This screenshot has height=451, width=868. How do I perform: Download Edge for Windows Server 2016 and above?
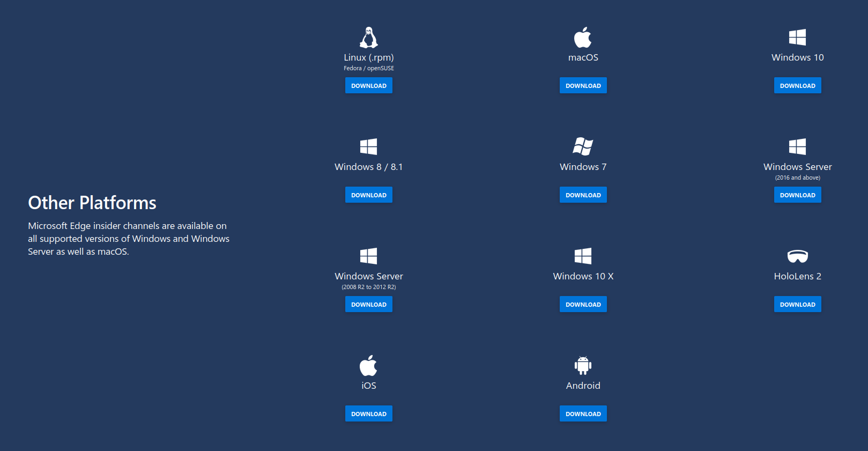click(798, 195)
